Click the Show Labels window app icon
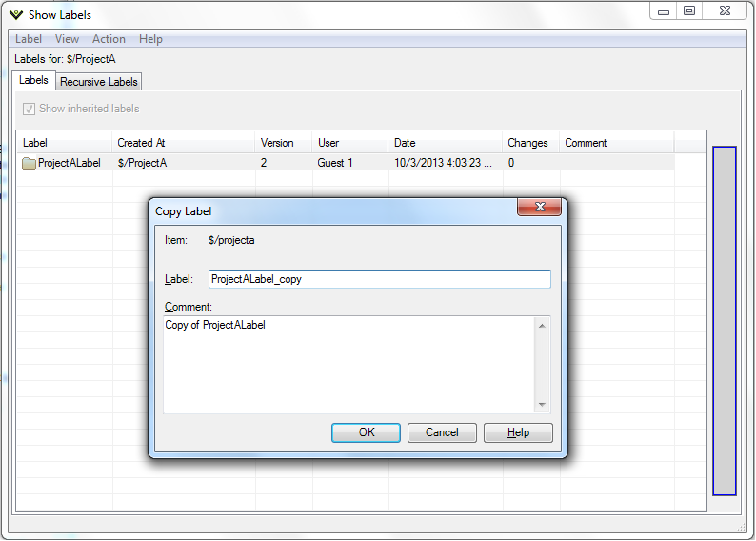 point(16,15)
